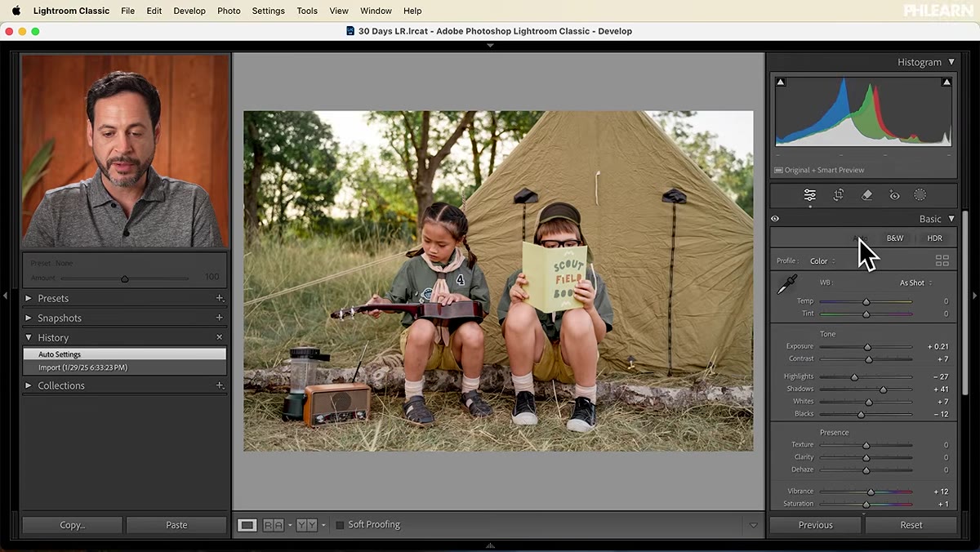Enable the Soft Proofing checkbox
The image size is (980, 552).
click(340, 525)
